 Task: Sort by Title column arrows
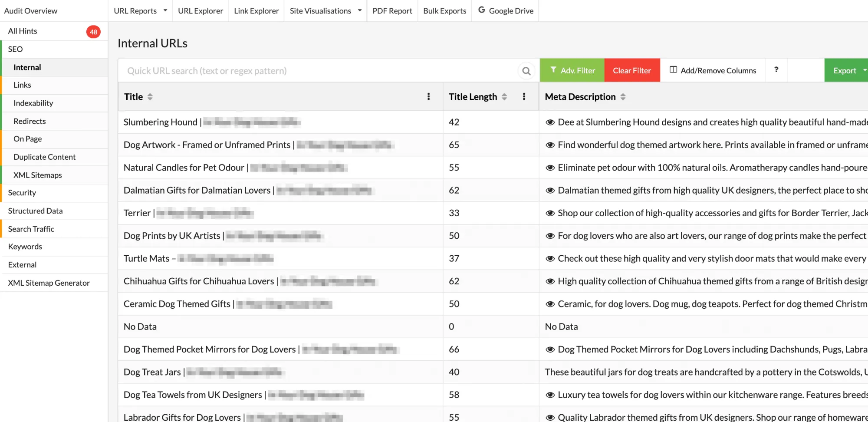pos(150,97)
